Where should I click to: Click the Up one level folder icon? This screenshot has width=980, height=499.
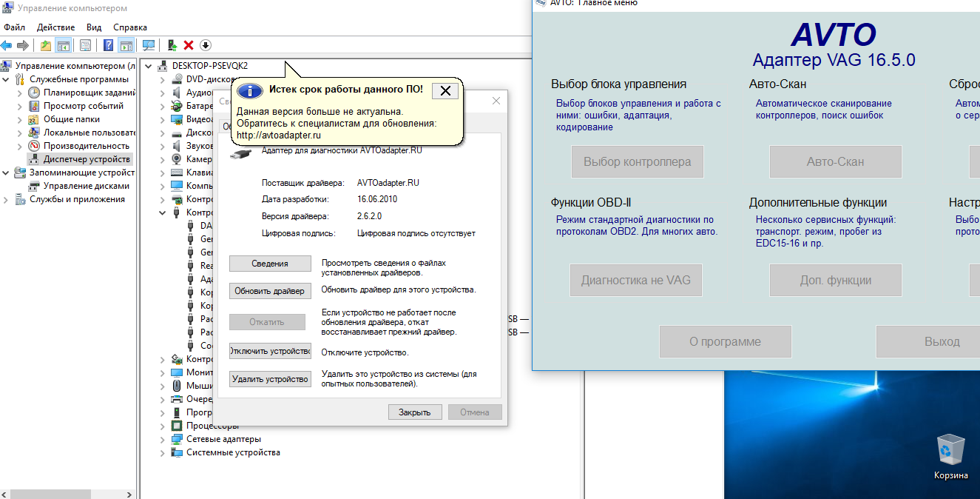point(46,45)
